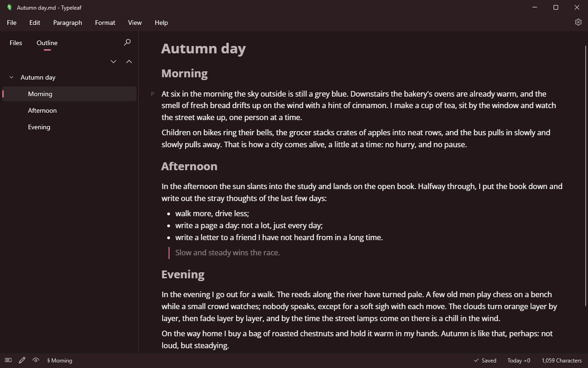Open the Paragraph menu
Image resolution: width=588 pixels, height=368 pixels.
tap(68, 23)
